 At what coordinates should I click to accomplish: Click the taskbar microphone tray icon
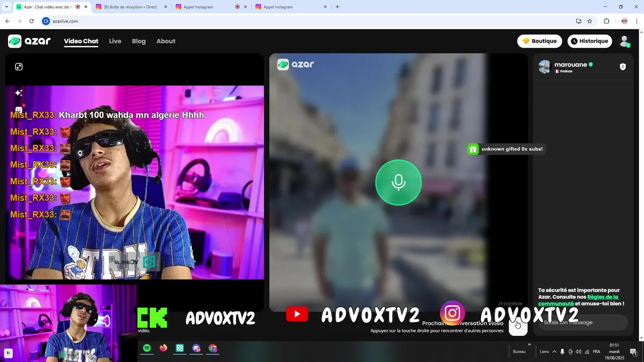point(562,351)
